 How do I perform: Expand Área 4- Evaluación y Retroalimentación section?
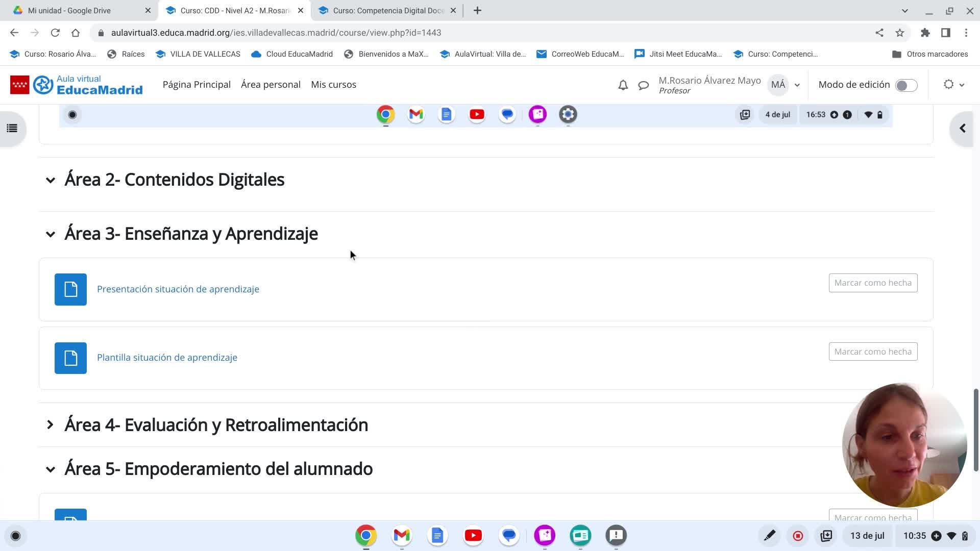point(50,425)
